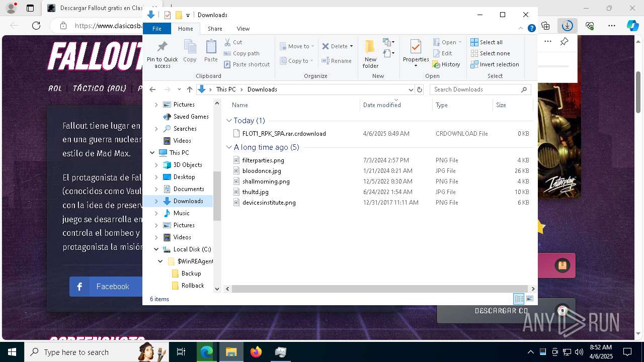The image size is (644, 362).
Task: Switch to the Home ribbon tab
Action: pyautogui.click(x=185, y=29)
